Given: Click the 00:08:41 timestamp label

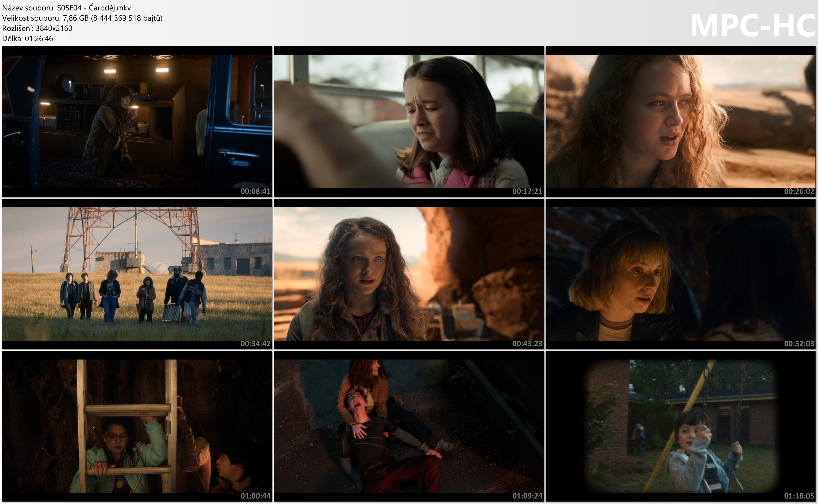Looking at the screenshot, I should (255, 191).
